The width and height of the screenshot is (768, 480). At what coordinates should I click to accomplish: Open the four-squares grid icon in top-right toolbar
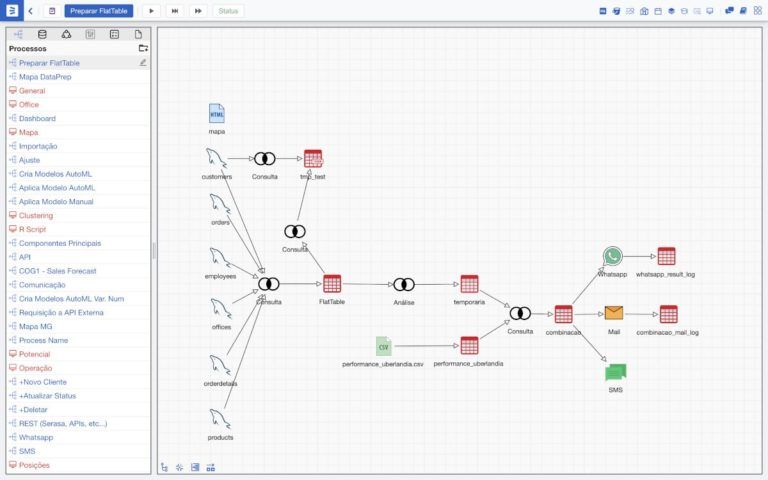pos(757,11)
